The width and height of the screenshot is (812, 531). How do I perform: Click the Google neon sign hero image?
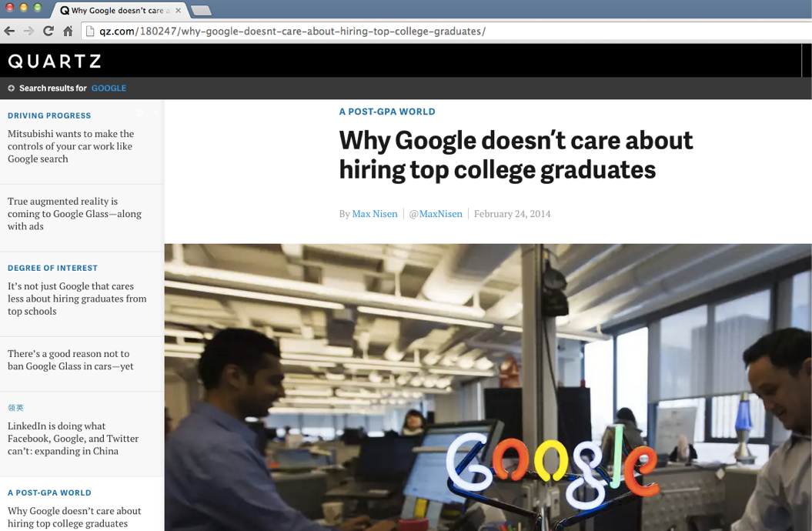tap(488, 387)
